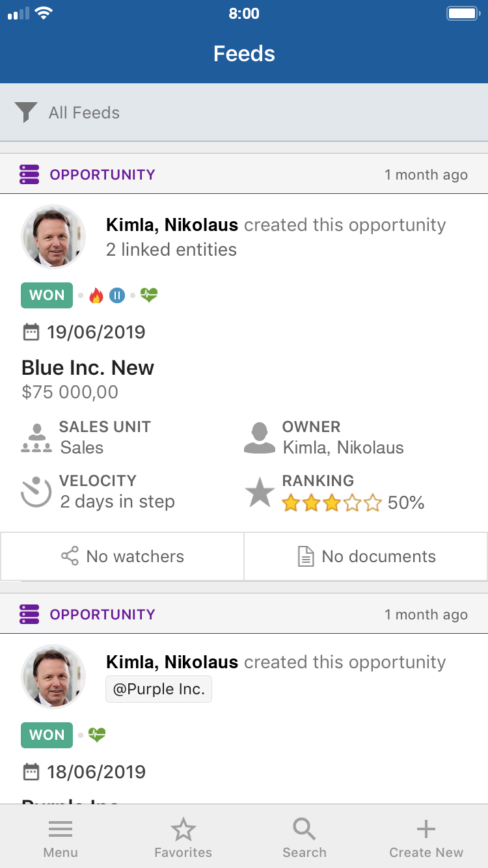
Task: Tap the WON badge on the Purple opportunity
Action: coord(47,735)
